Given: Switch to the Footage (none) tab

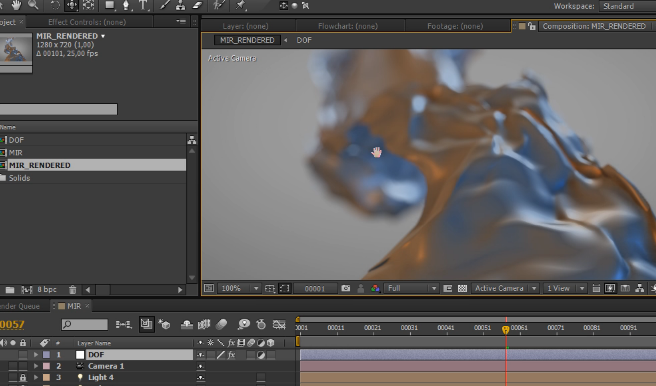Looking at the screenshot, I should point(455,26).
